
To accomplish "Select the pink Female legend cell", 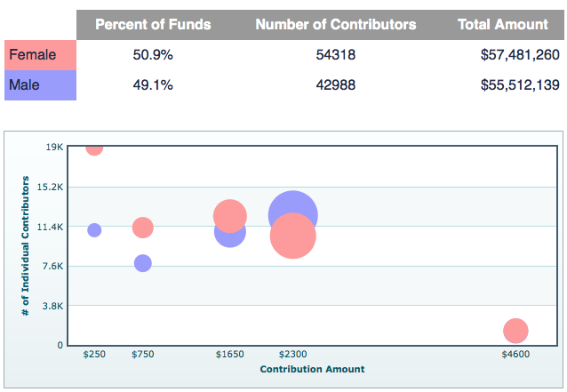I will pos(40,55).
